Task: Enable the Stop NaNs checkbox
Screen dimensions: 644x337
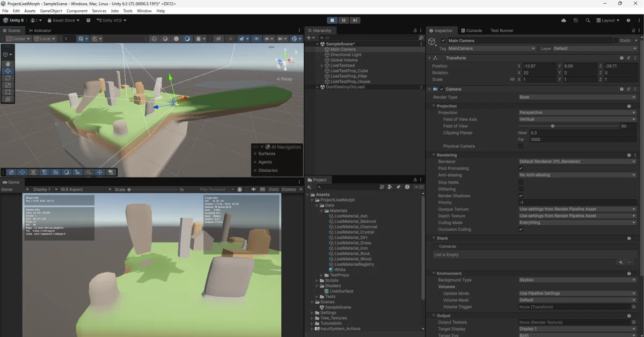Action: (x=521, y=182)
